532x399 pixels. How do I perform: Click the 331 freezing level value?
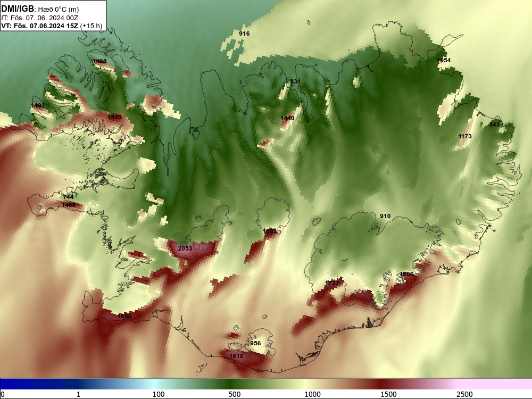295,81
